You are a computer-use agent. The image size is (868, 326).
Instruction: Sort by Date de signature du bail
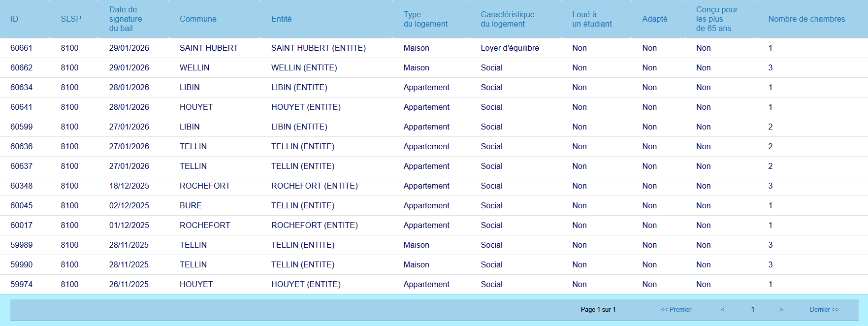125,19
